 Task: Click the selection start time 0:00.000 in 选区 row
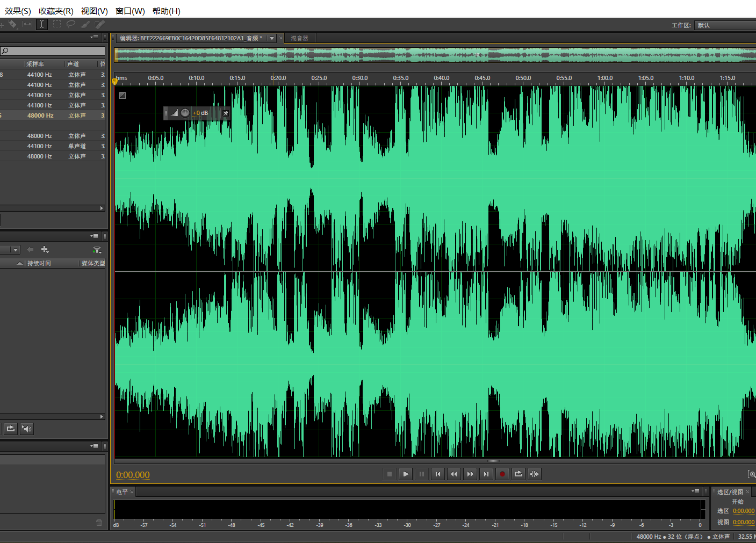click(744, 511)
